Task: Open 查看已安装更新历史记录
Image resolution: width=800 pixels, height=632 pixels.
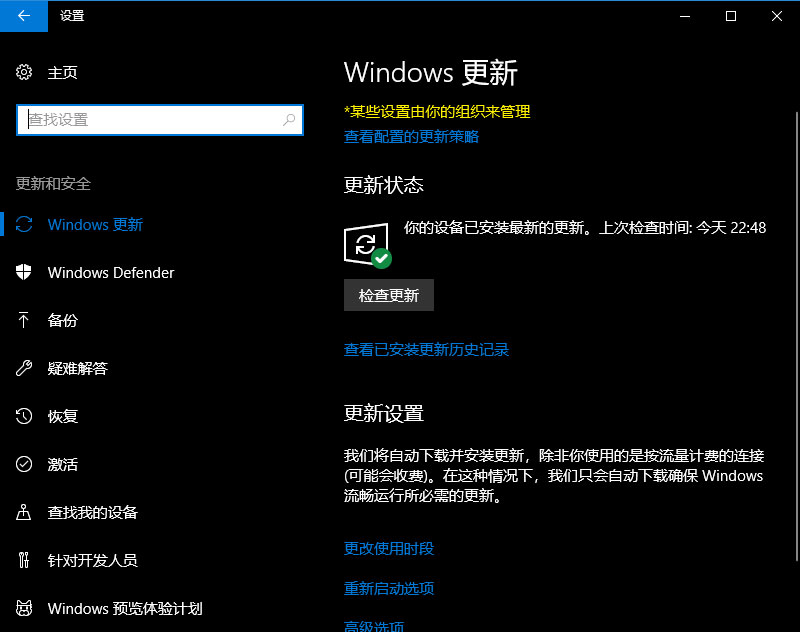Action: tap(426, 349)
